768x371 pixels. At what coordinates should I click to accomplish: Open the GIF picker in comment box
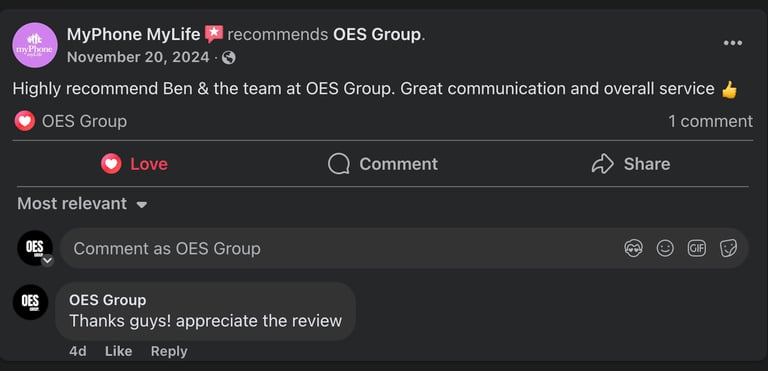[x=696, y=248]
